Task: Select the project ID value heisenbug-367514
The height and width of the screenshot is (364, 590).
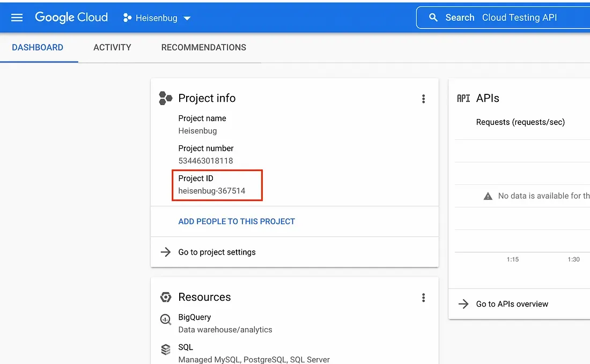Action: (212, 191)
